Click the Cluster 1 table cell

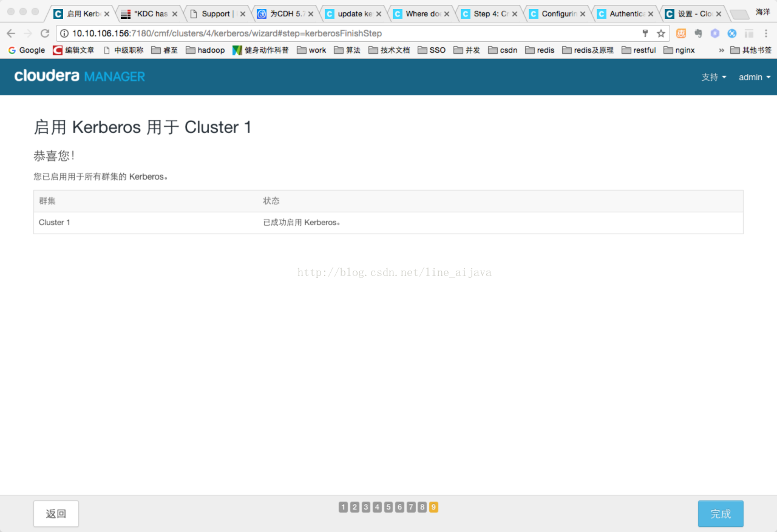55,223
